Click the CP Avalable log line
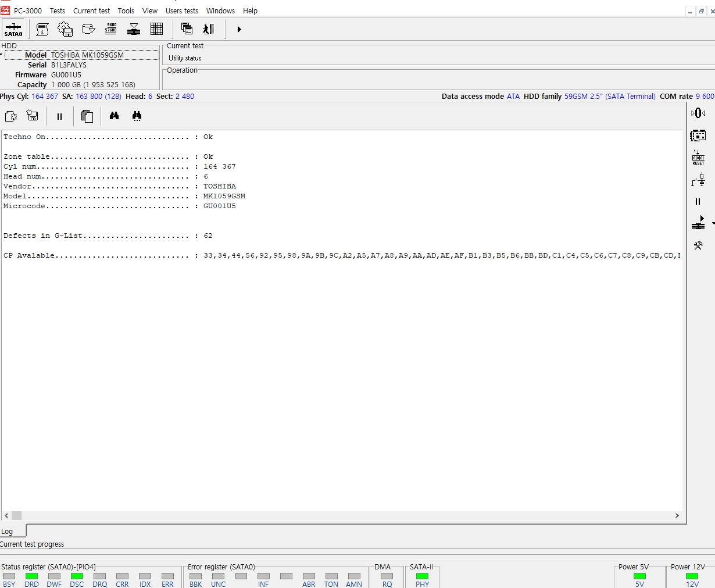The height and width of the screenshot is (588, 715). click(x=342, y=256)
